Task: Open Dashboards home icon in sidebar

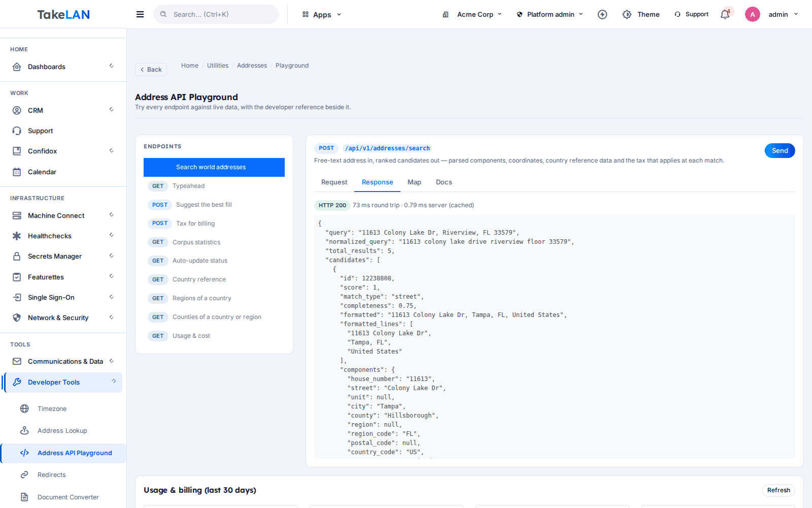Action: 17,67
